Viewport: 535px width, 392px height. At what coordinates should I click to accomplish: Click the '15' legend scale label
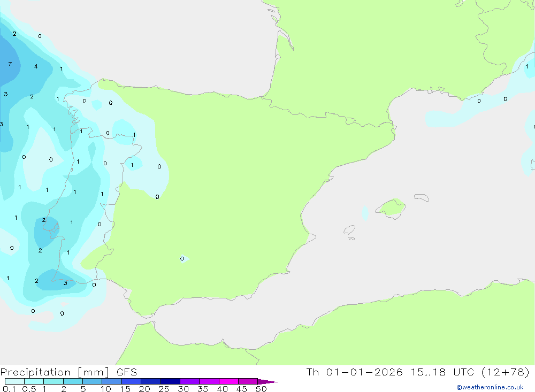[125, 389]
